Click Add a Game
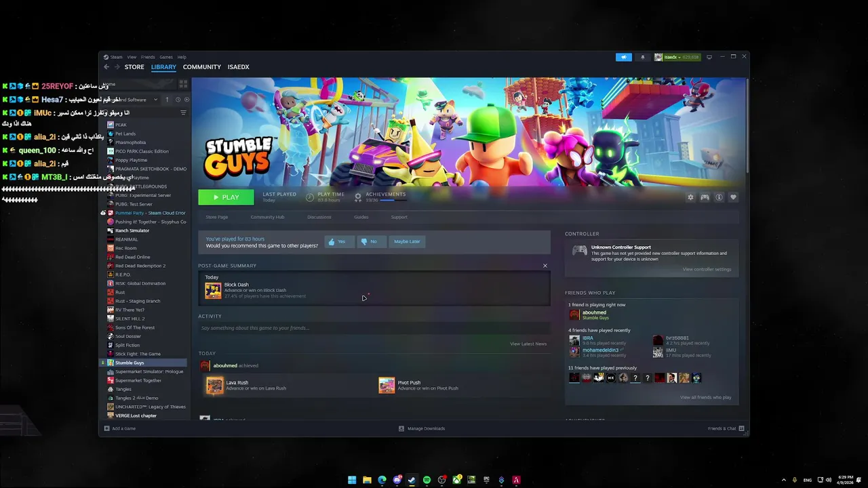Screen dimensions: 868x488 click(x=119, y=428)
